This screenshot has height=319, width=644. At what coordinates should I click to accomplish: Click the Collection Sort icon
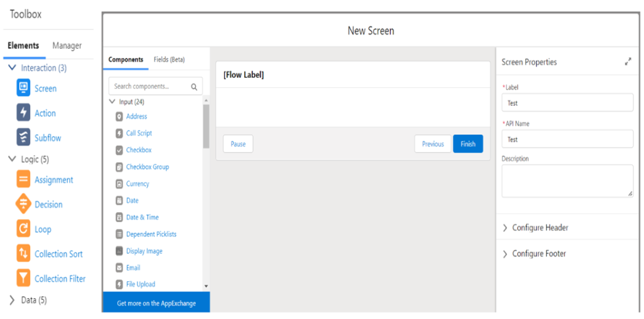tap(23, 254)
